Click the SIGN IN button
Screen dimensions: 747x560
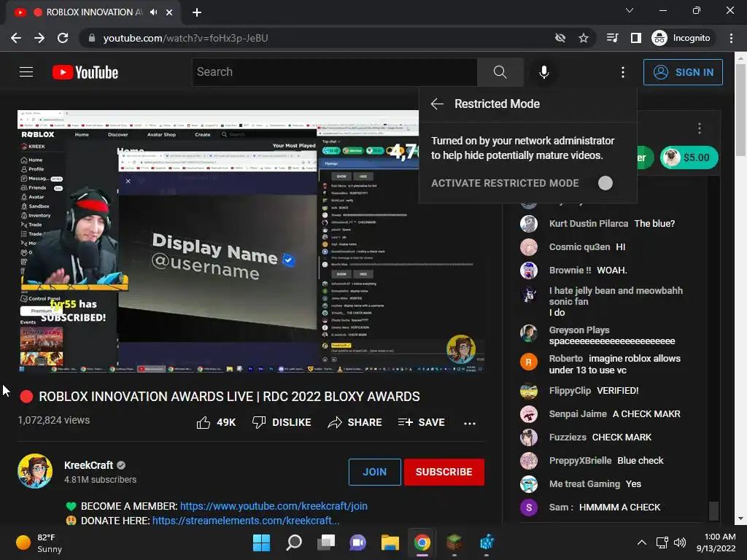click(683, 72)
